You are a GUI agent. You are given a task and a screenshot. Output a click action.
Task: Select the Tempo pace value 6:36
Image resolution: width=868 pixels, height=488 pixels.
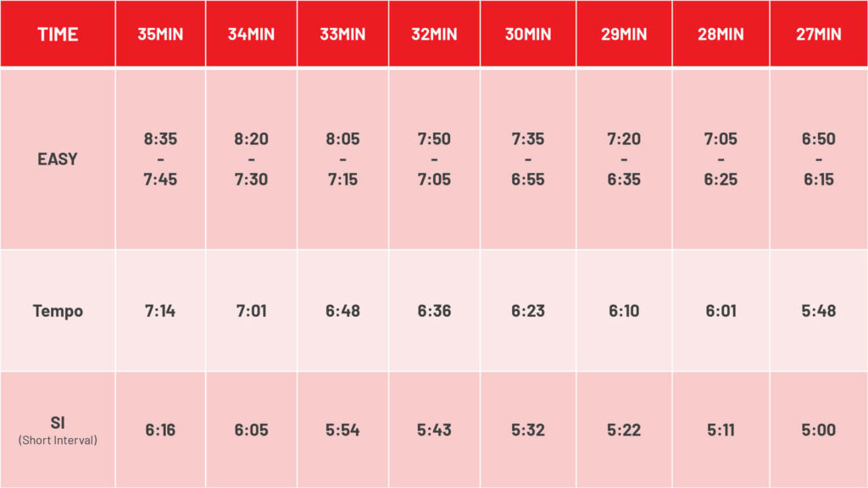click(435, 310)
